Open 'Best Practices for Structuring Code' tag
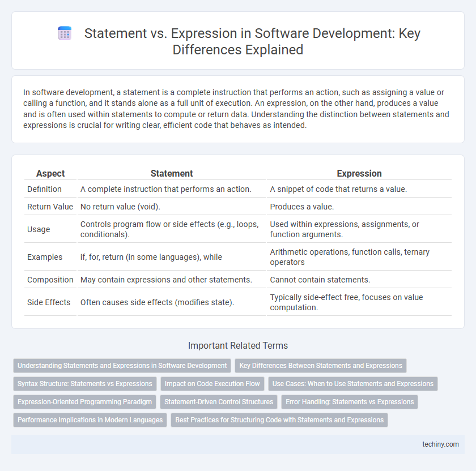This screenshot has width=476, height=471. (x=279, y=420)
